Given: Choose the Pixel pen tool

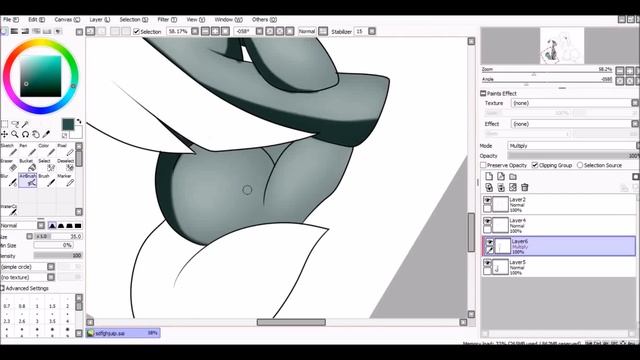Looking at the screenshot, I should coord(65,150).
